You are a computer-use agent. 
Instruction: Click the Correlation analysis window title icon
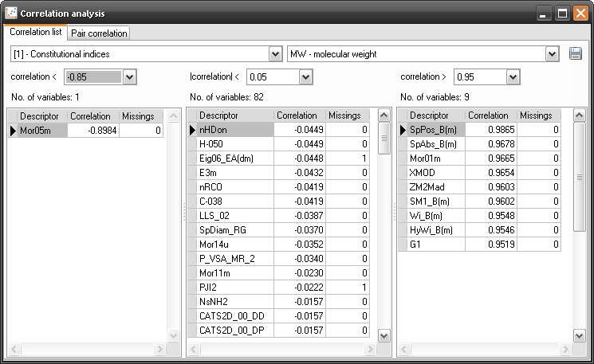(11, 14)
